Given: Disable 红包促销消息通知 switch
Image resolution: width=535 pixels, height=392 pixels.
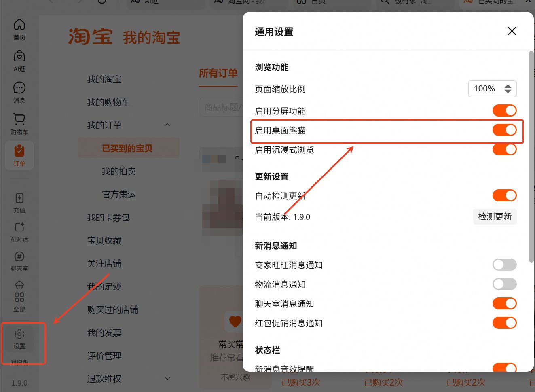Looking at the screenshot, I should coord(505,323).
